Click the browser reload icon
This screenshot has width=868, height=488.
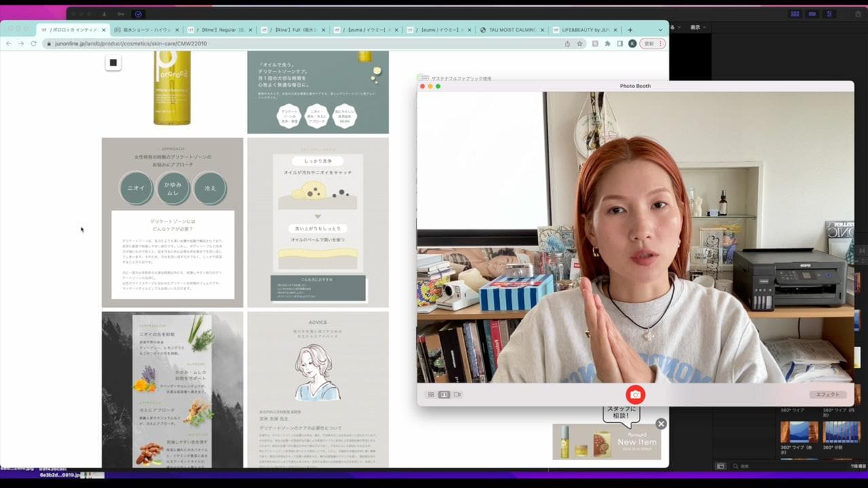(x=33, y=43)
